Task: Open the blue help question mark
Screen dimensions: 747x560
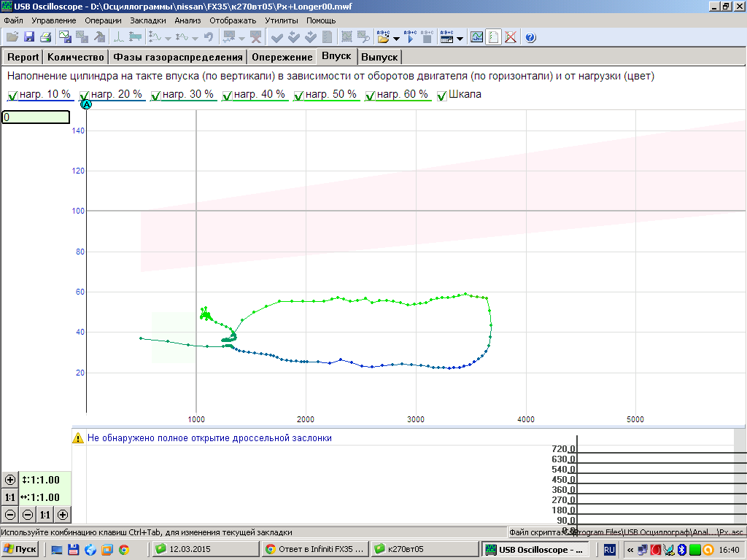Action: point(530,37)
